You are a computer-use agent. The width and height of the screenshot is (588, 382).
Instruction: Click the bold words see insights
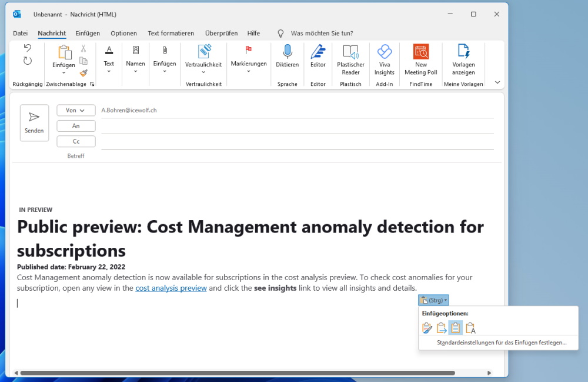(275, 288)
